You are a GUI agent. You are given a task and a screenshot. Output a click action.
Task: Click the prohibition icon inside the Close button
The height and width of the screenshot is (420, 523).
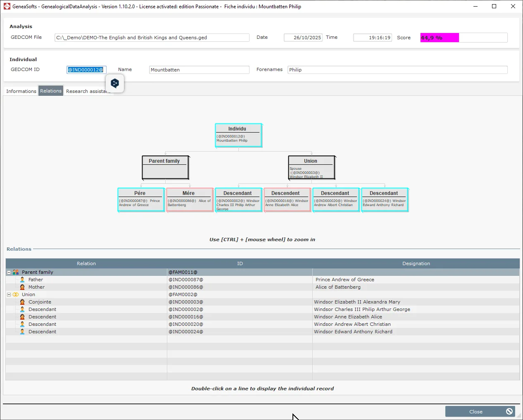click(x=509, y=411)
